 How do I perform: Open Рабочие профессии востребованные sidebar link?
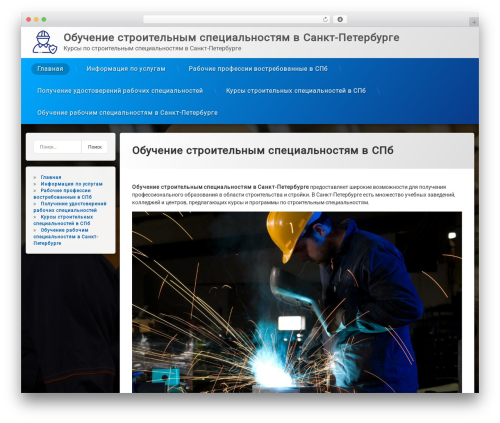click(x=62, y=194)
